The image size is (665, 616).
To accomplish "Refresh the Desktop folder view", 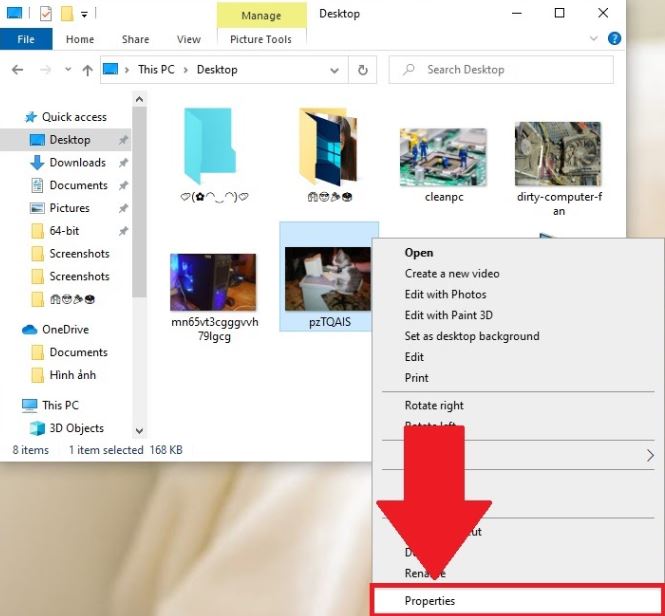I will pos(363,70).
